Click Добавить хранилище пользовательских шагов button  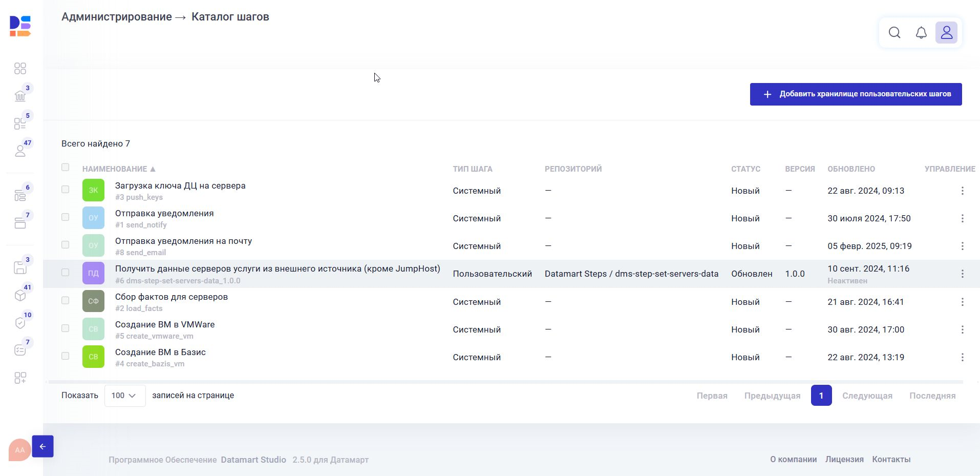coord(856,94)
